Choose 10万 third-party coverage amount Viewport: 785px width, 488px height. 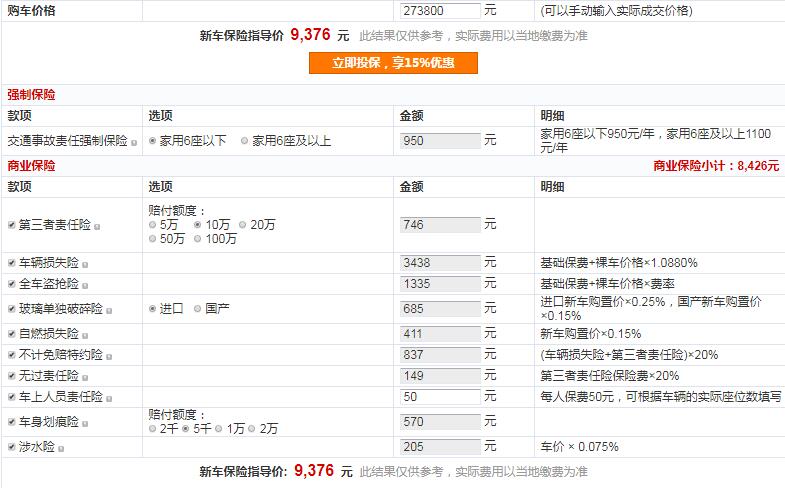(x=197, y=225)
